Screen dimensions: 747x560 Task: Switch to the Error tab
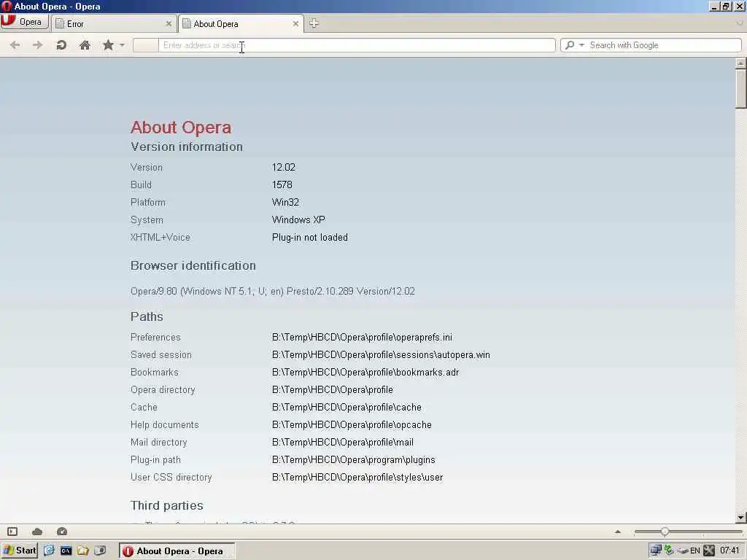pos(114,23)
